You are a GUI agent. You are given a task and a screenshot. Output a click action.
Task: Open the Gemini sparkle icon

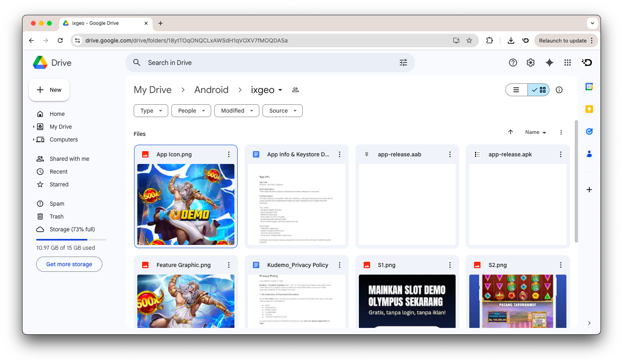pos(550,63)
